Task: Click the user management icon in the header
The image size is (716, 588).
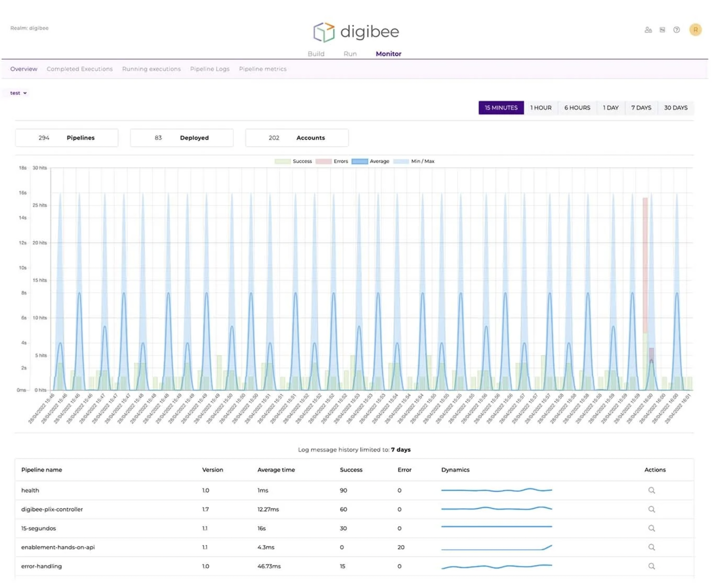Action: (x=648, y=30)
